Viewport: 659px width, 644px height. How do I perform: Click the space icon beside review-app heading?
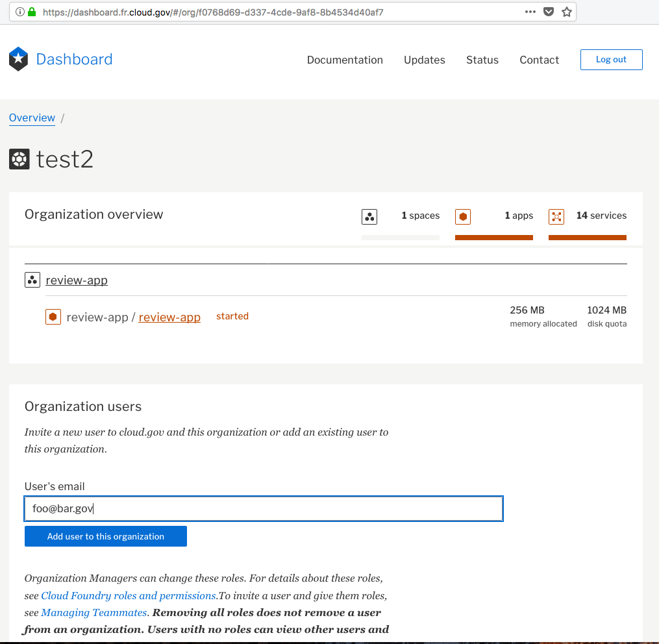point(32,280)
